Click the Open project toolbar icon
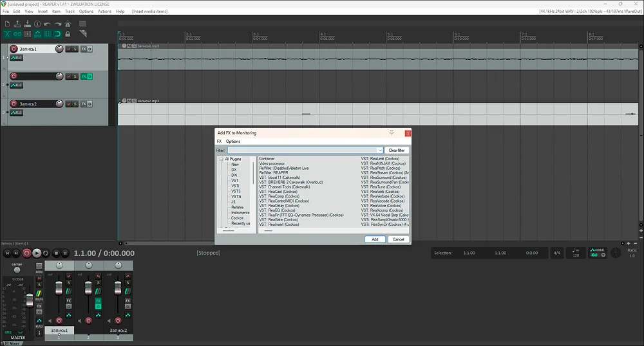 point(17,24)
